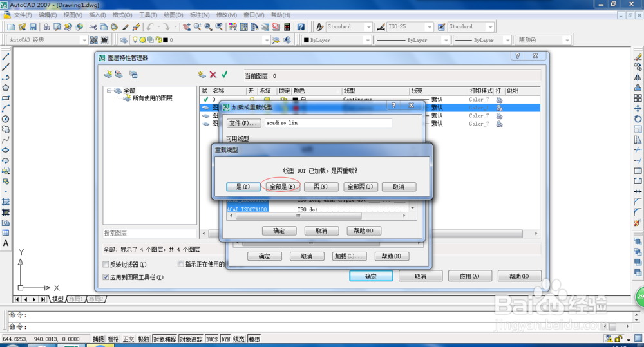Switch to 模型 model tab

tap(57, 299)
